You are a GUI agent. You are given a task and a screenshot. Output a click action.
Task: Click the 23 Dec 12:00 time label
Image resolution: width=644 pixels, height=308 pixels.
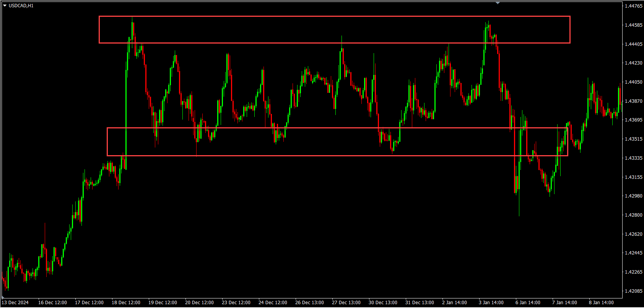point(236,303)
